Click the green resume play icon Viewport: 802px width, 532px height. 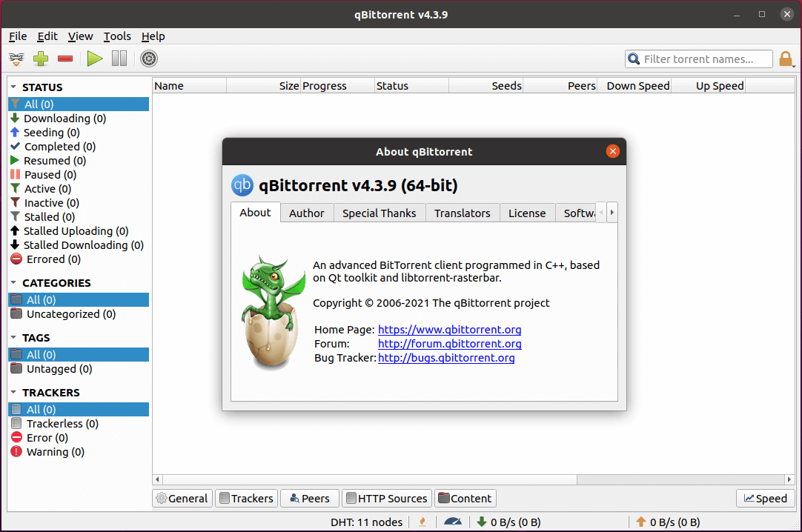point(95,59)
